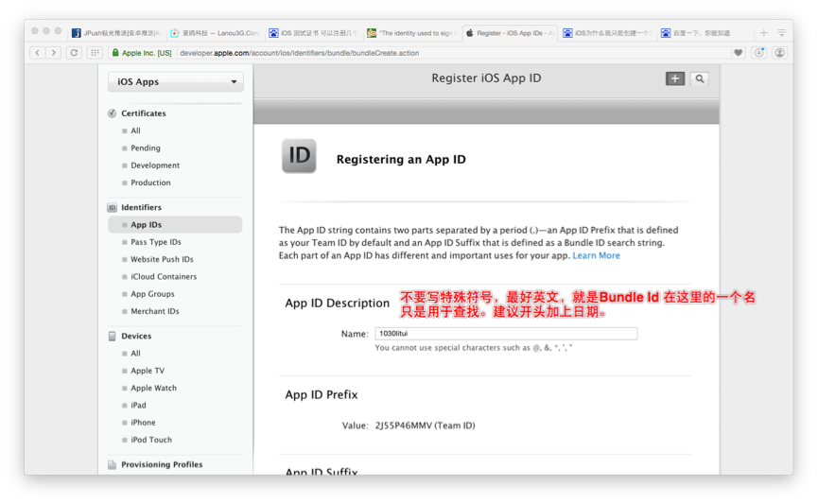Screen dimensions: 818x504
Task: Open the tab list menu icon
Action: point(781,33)
